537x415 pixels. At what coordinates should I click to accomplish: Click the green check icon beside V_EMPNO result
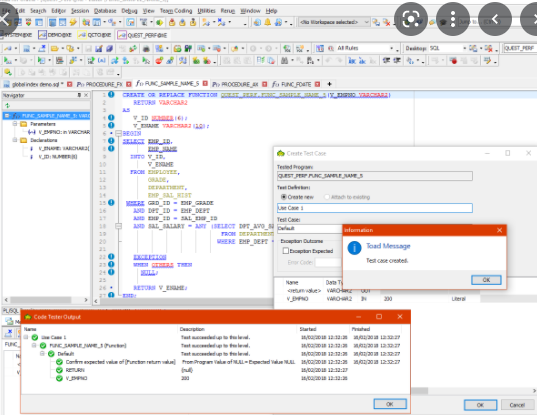59,378
